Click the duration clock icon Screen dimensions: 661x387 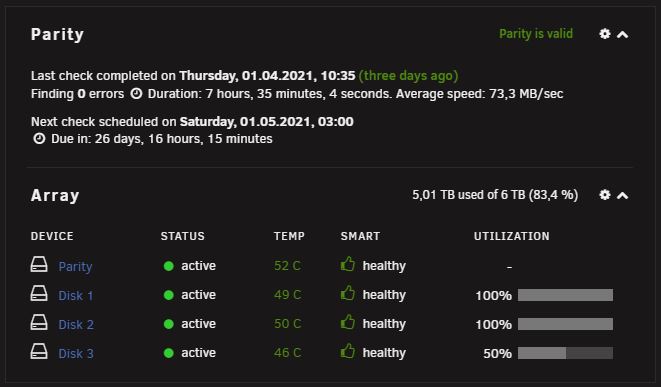tap(136, 94)
